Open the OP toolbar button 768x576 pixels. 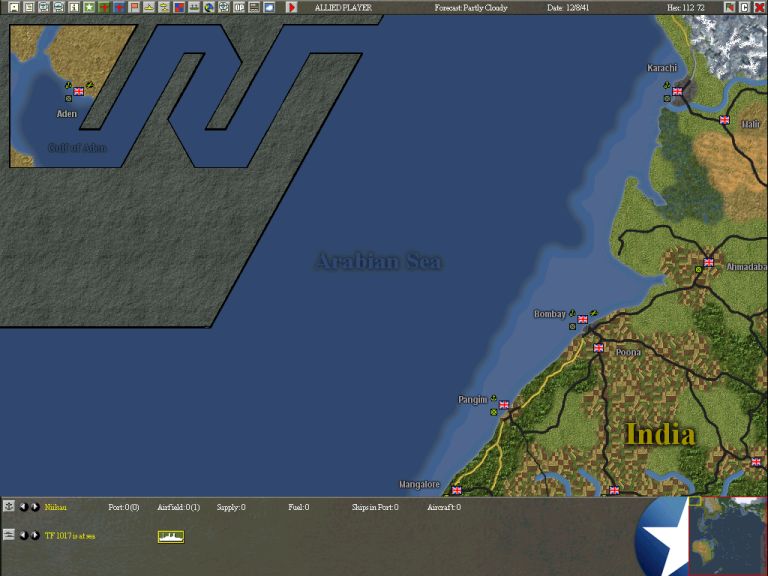(x=239, y=7)
